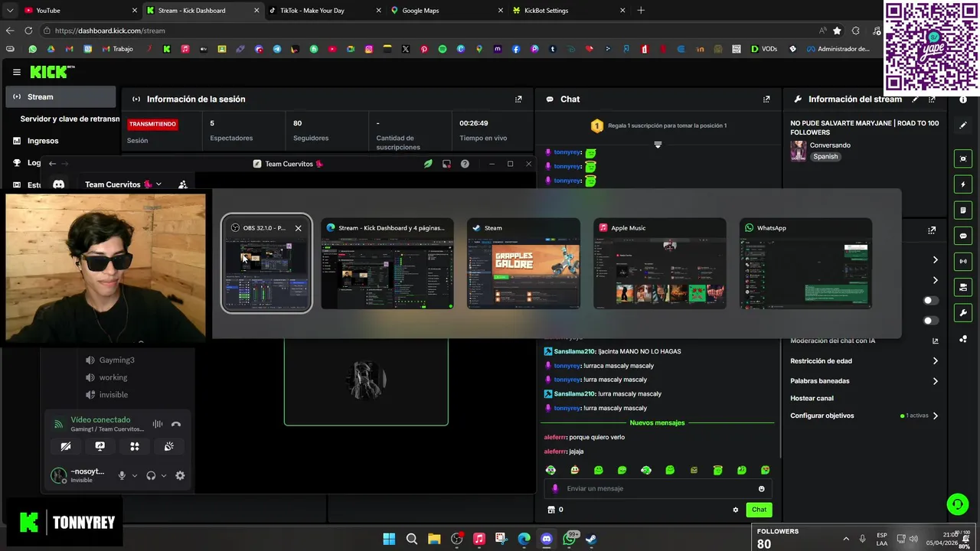The width and height of the screenshot is (980, 551).
Task: Toggle the lower switch in stream settings
Action: pos(930,321)
